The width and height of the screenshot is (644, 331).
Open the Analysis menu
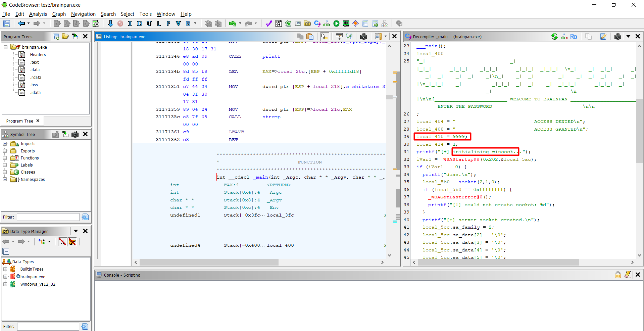tap(38, 14)
